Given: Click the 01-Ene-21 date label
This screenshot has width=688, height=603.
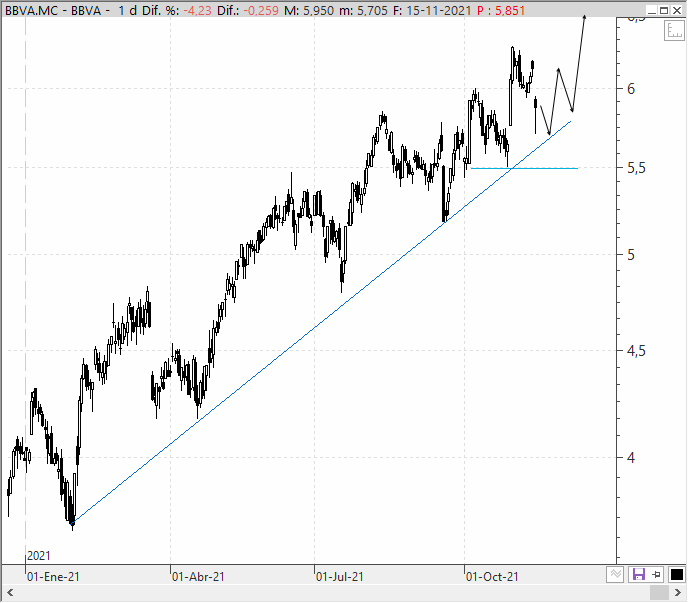Looking at the screenshot, I should tap(53, 576).
